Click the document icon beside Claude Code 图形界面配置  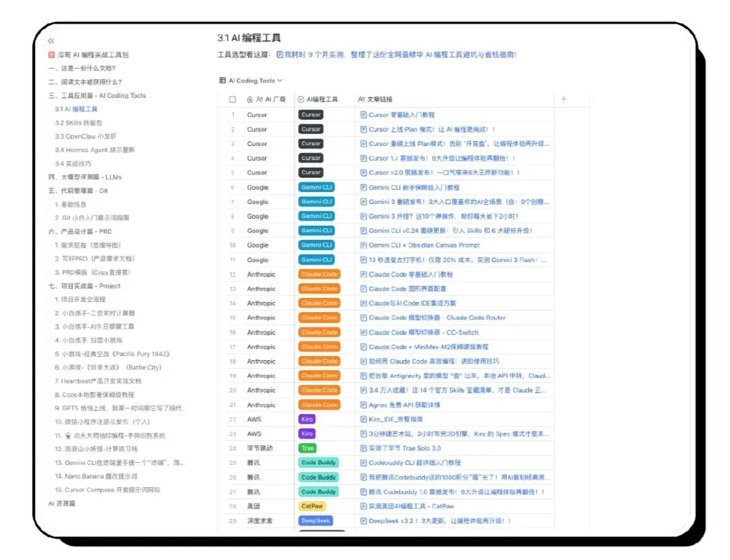pos(364,289)
